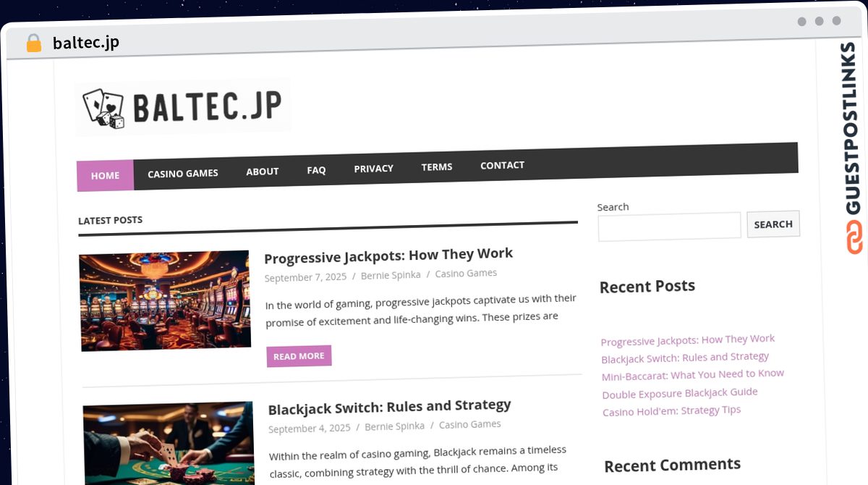Viewport: 868px width, 485px height.
Task: Click the orange padlock icon in address bar
Action: 34,43
